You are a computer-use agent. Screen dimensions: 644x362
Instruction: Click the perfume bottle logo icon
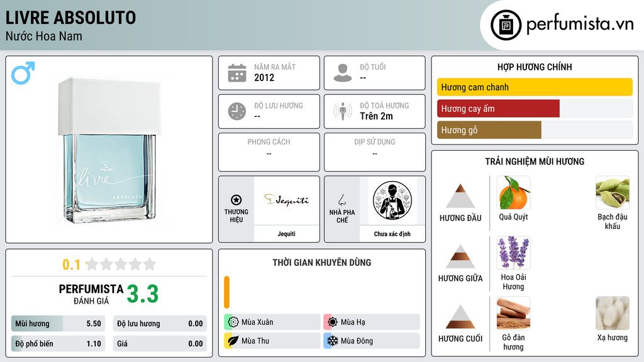(x=506, y=25)
